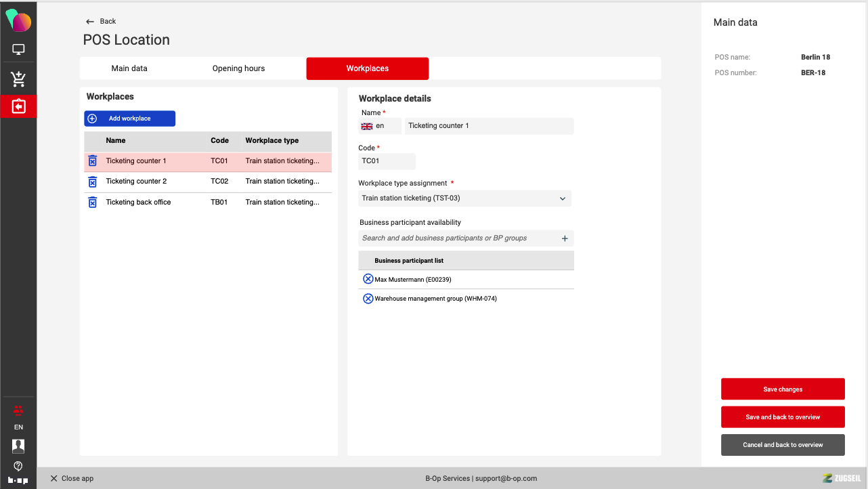Switch to the Opening hours tab
The width and height of the screenshot is (868, 489).
[x=238, y=68]
